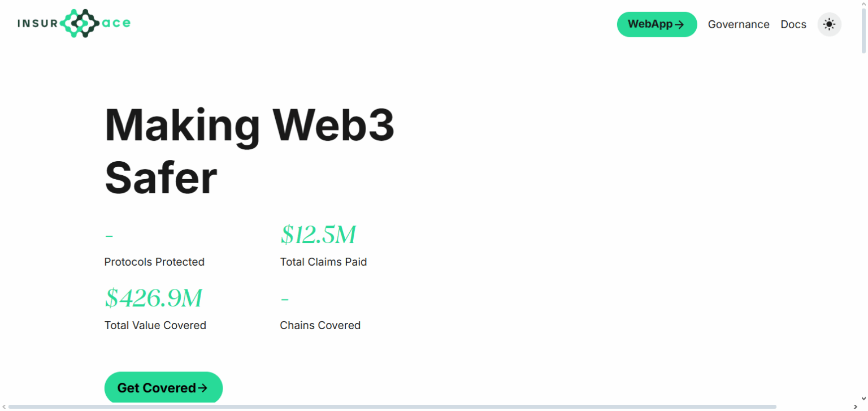The width and height of the screenshot is (868, 411).
Task: Open the WebApp button
Action: (656, 24)
